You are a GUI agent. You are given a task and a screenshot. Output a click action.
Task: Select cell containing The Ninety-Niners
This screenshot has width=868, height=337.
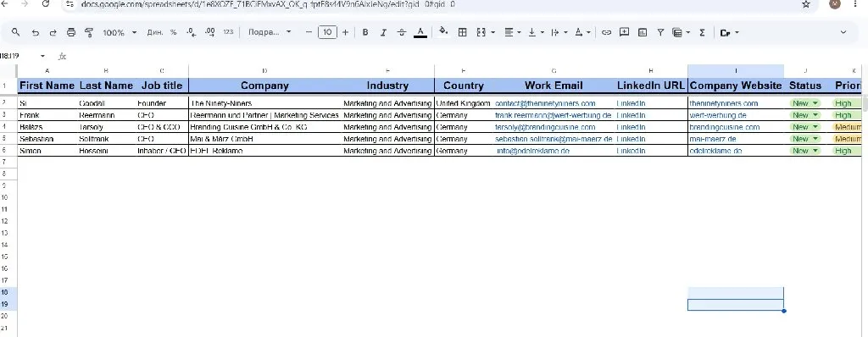264,103
